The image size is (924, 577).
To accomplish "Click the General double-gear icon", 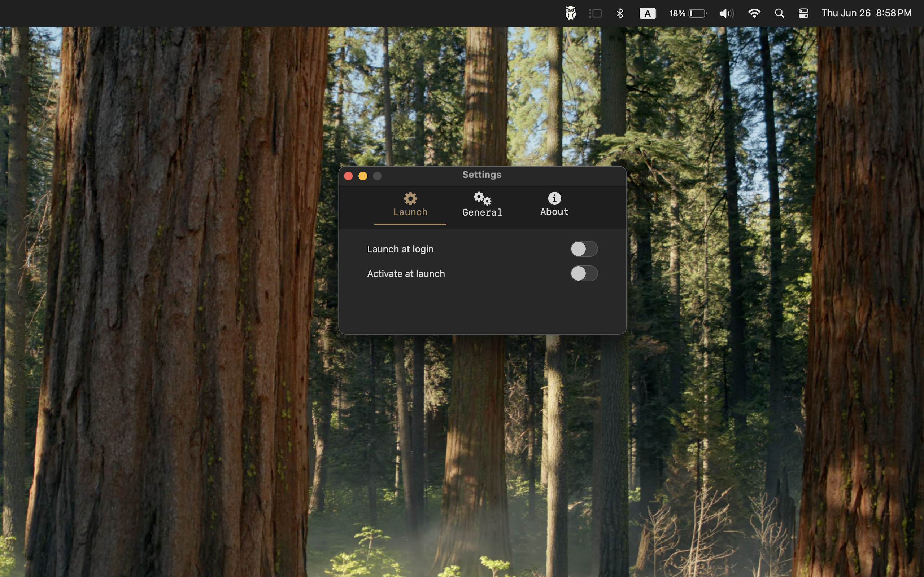I will point(483,198).
